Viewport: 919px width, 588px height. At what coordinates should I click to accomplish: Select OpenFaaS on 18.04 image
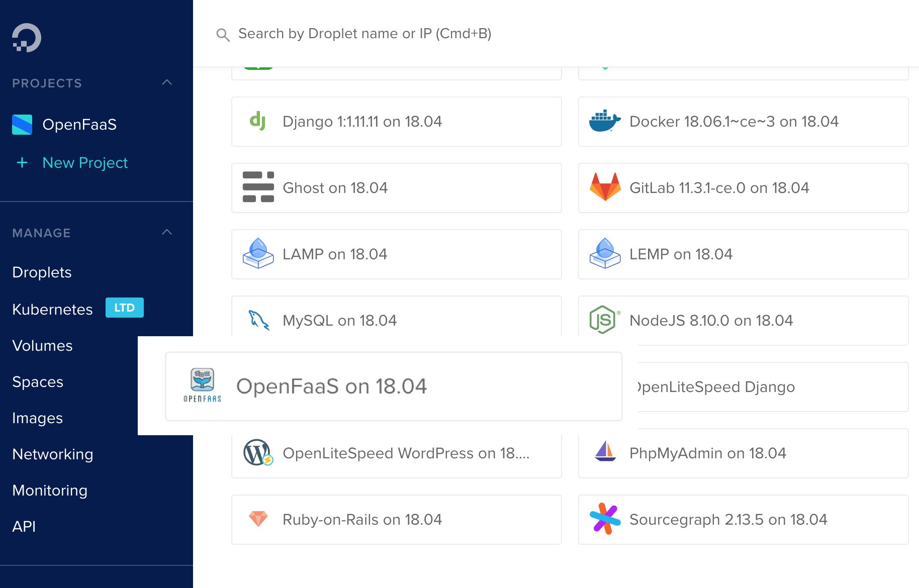[394, 386]
